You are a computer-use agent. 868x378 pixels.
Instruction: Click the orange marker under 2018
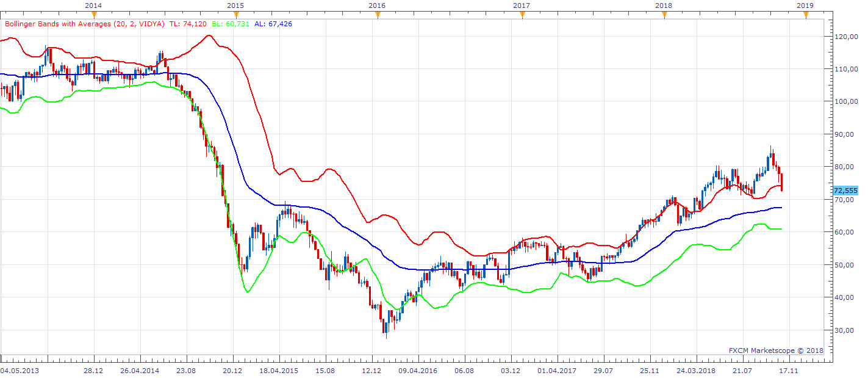664,15
